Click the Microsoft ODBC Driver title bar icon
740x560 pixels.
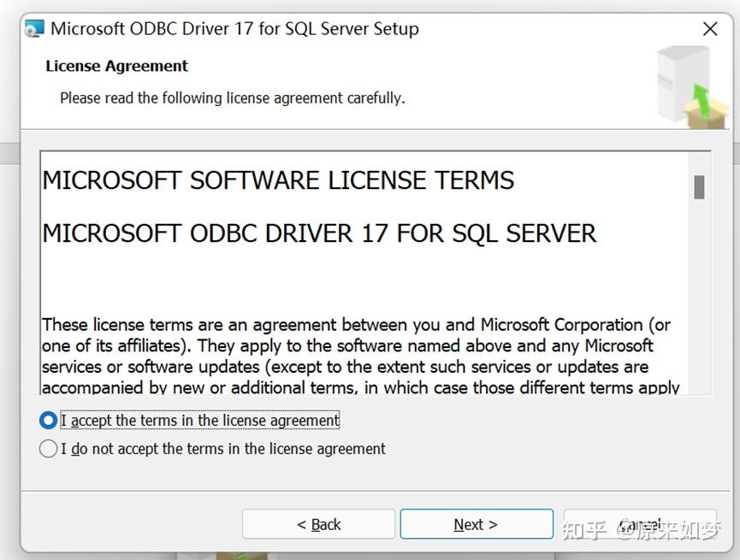33,28
